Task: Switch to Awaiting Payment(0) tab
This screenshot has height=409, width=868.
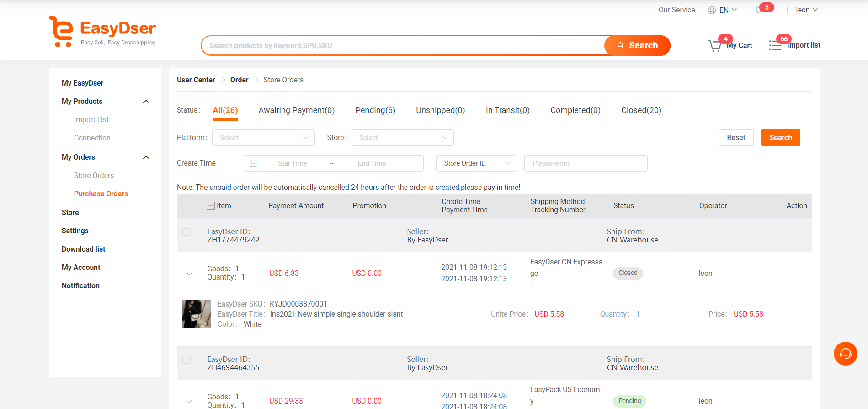Action: point(297,110)
